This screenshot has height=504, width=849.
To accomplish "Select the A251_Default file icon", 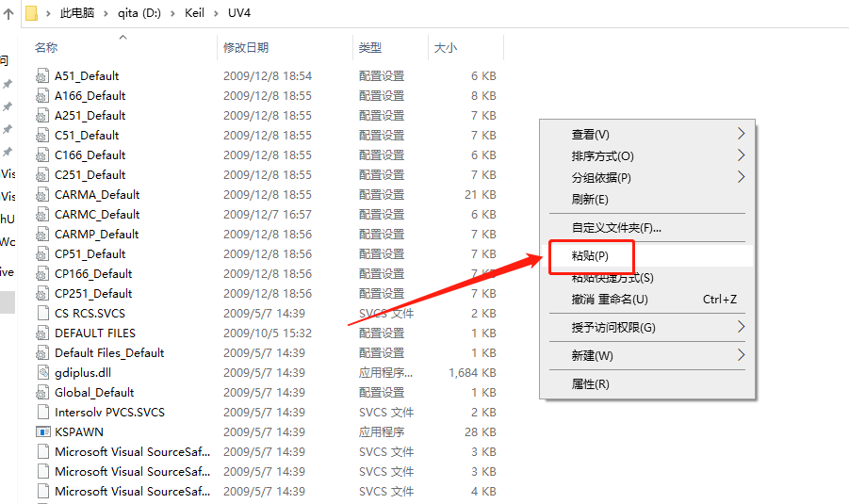I will (x=42, y=116).
